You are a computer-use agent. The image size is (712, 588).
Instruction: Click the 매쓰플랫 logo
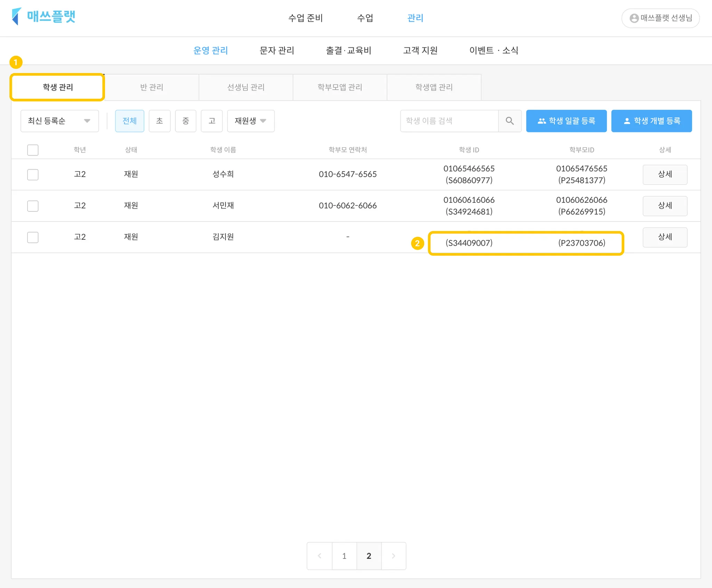(44, 16)
